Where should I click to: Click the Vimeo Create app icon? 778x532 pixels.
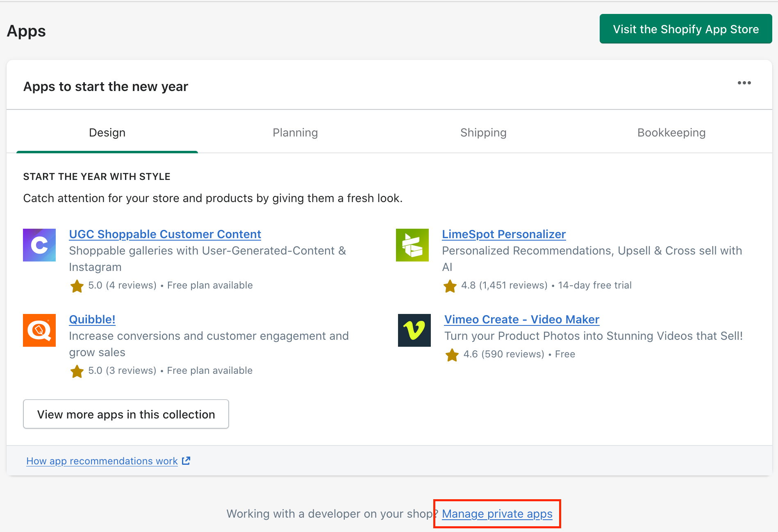[414, 330]
